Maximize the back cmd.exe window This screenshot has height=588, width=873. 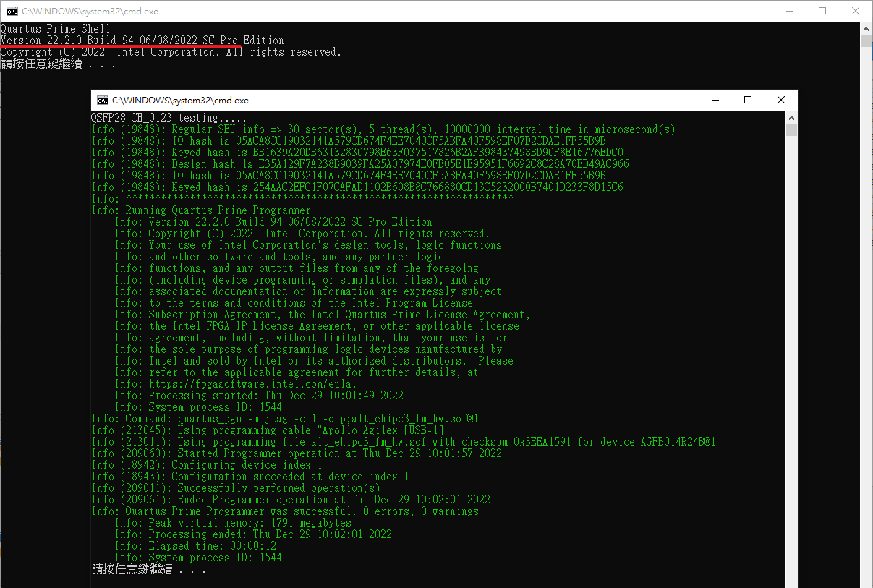pyautogui.click(x=822, y=11)
